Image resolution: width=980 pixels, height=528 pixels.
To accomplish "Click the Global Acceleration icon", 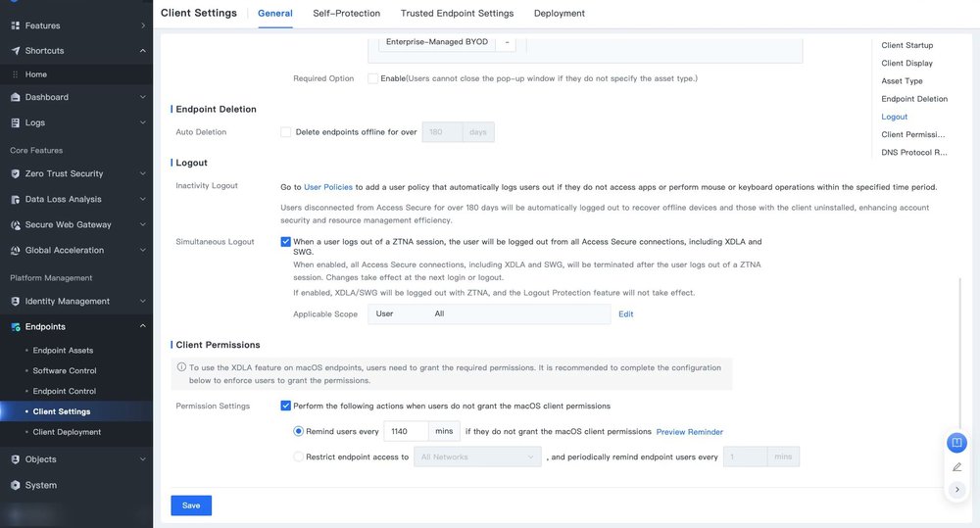I will pos(15,250).
